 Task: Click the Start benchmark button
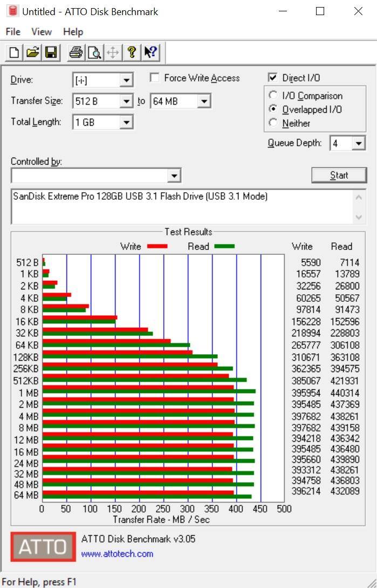pos(339,175)
